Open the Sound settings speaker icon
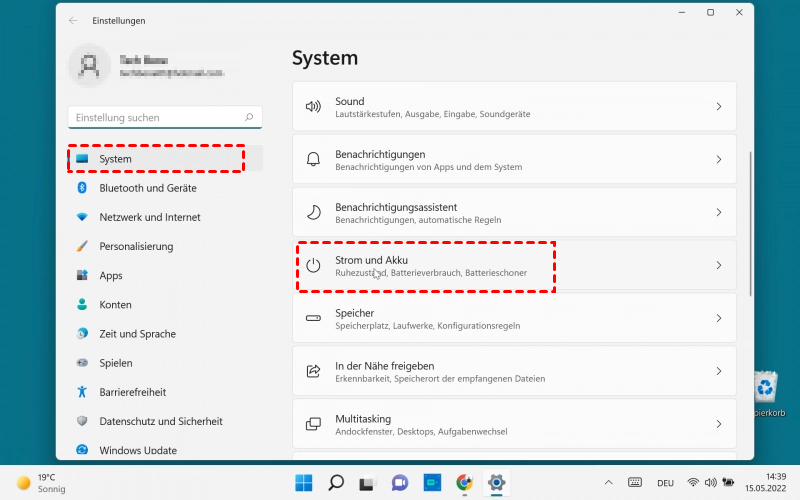The width and height of the screenshot is (800, 500). coord(313,107)
